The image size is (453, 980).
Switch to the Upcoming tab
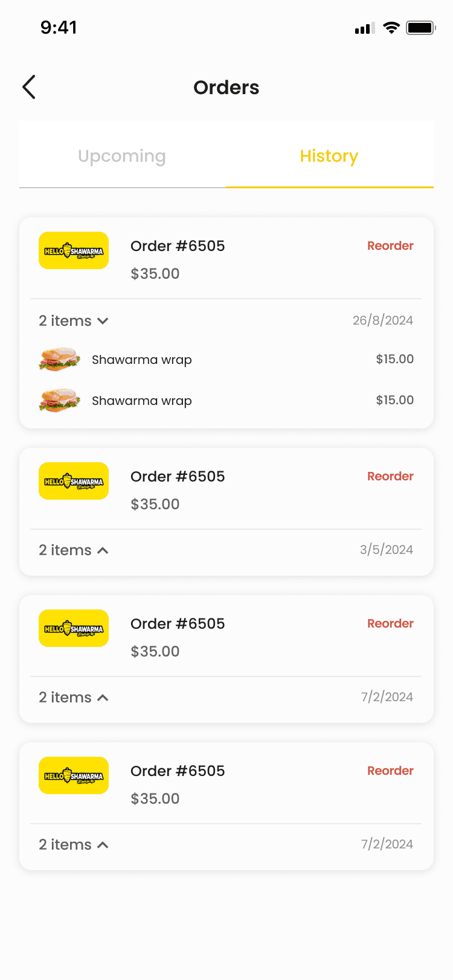point(122,156)
